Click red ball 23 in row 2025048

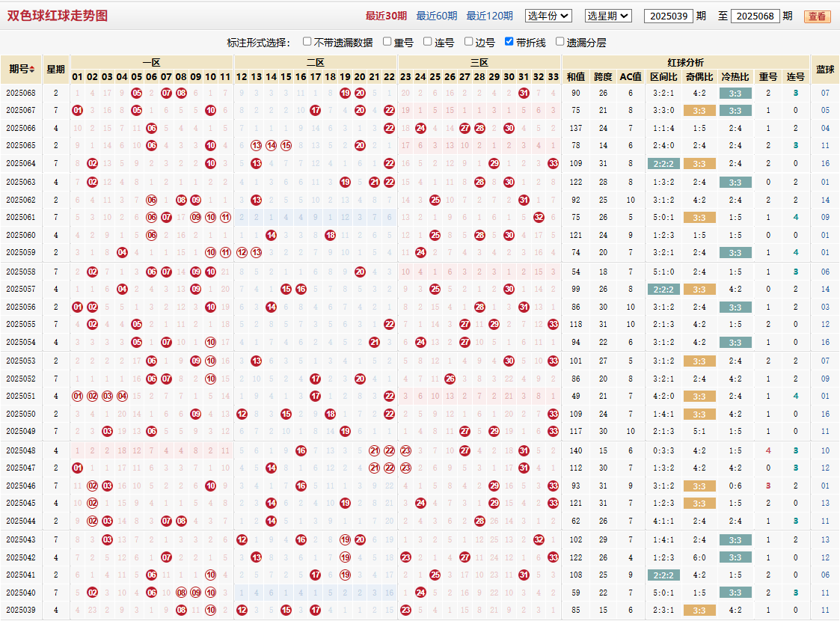tap(405, 451)
